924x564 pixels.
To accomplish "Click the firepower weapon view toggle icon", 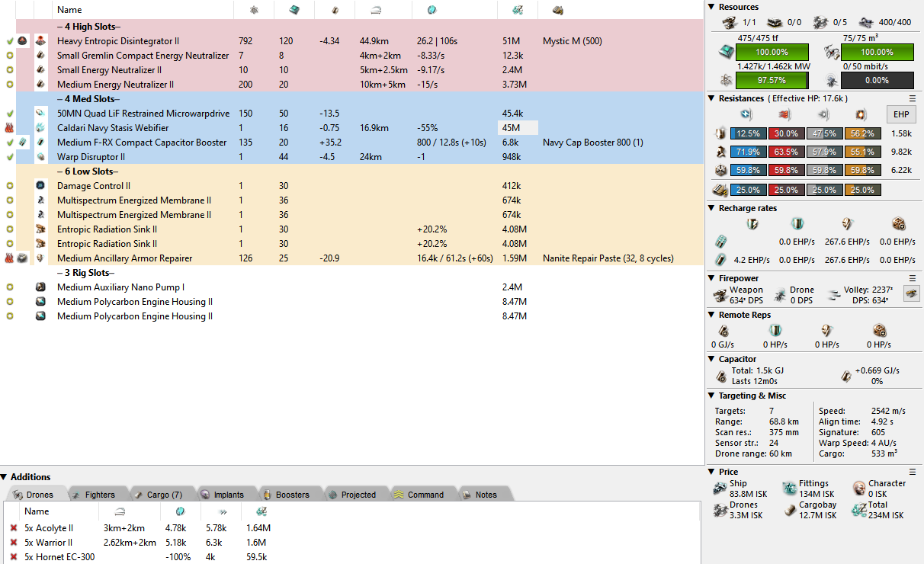I will pyautogui.click(x=911, y=293).
